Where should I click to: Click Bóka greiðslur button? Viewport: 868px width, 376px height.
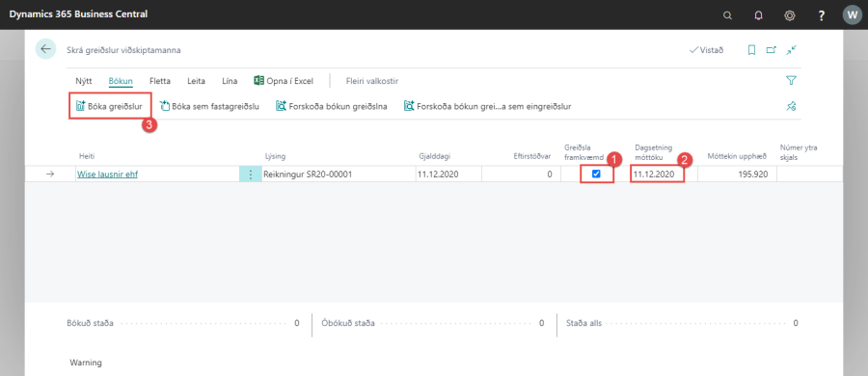click(x=110, y=106)
